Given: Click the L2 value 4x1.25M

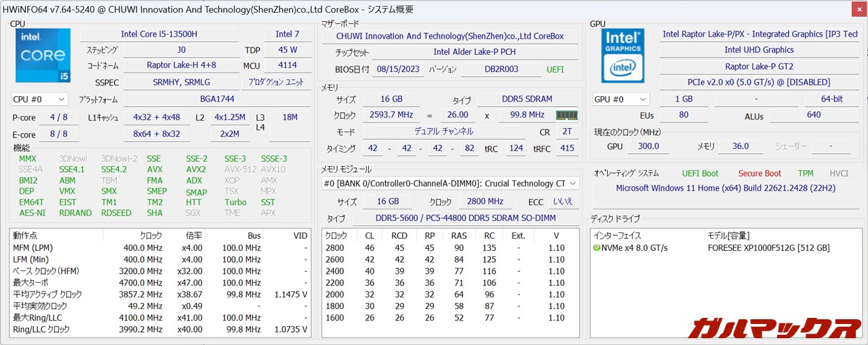Looking at the screenshot, I should click(x=229, y=117).
